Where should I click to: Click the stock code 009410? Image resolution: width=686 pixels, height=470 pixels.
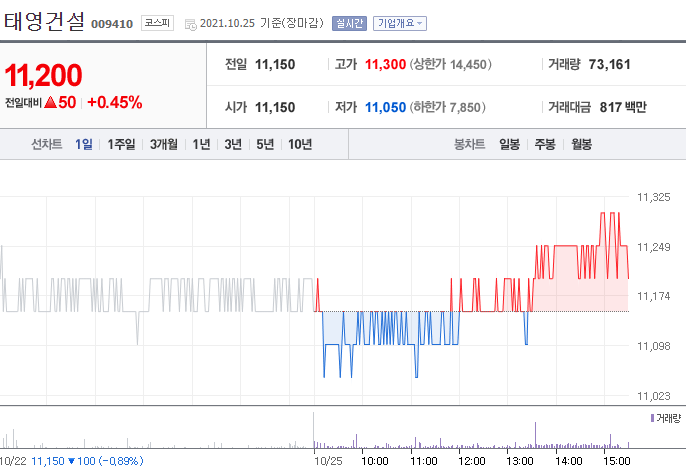tap(112, 24)
